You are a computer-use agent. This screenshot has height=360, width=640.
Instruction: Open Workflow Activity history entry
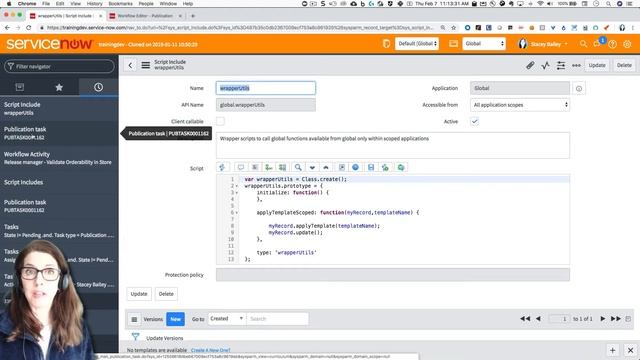coord(59,158)
